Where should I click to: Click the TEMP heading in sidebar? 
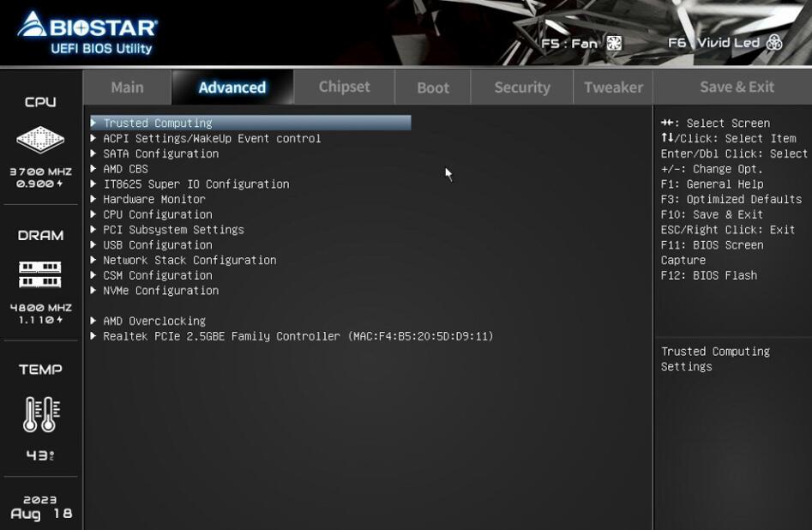point(40,369)
